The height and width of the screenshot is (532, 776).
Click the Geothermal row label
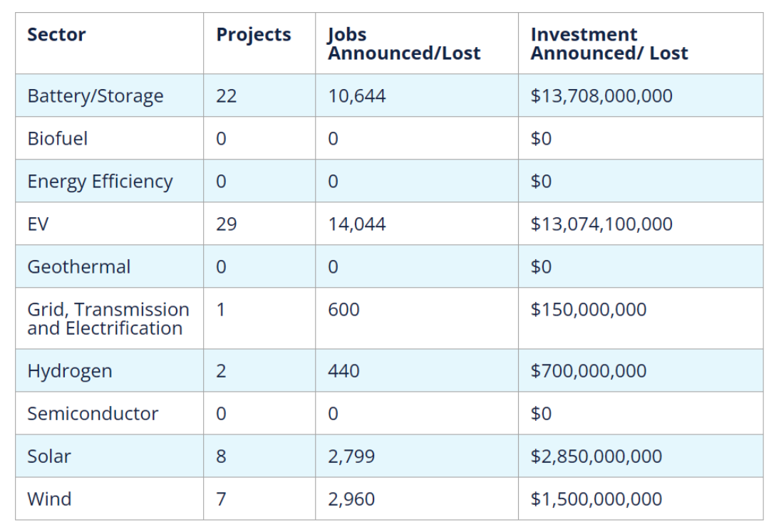[x=78, y=267]
